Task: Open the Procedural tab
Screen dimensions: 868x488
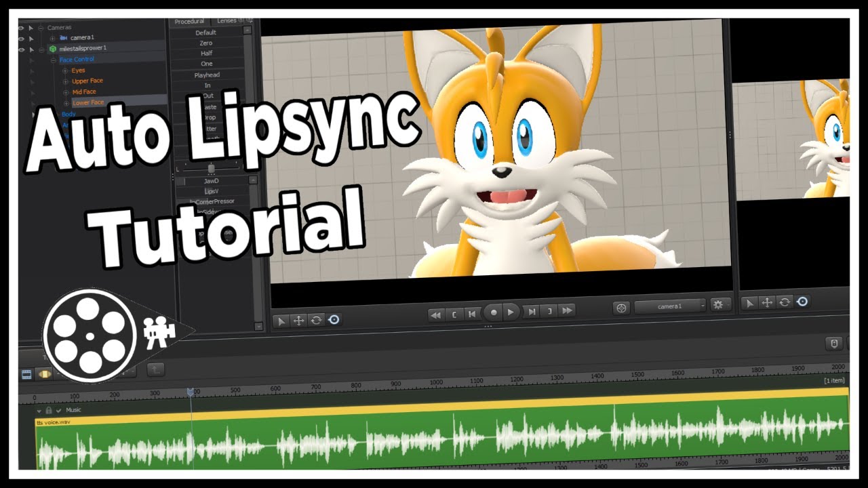Action: [x=189, y=22]
